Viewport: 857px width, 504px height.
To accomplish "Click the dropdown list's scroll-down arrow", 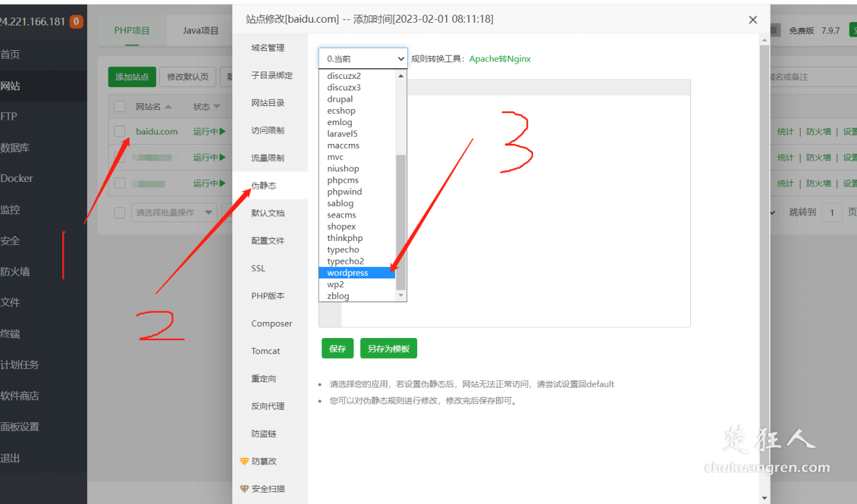I will (x=401, y=295).
